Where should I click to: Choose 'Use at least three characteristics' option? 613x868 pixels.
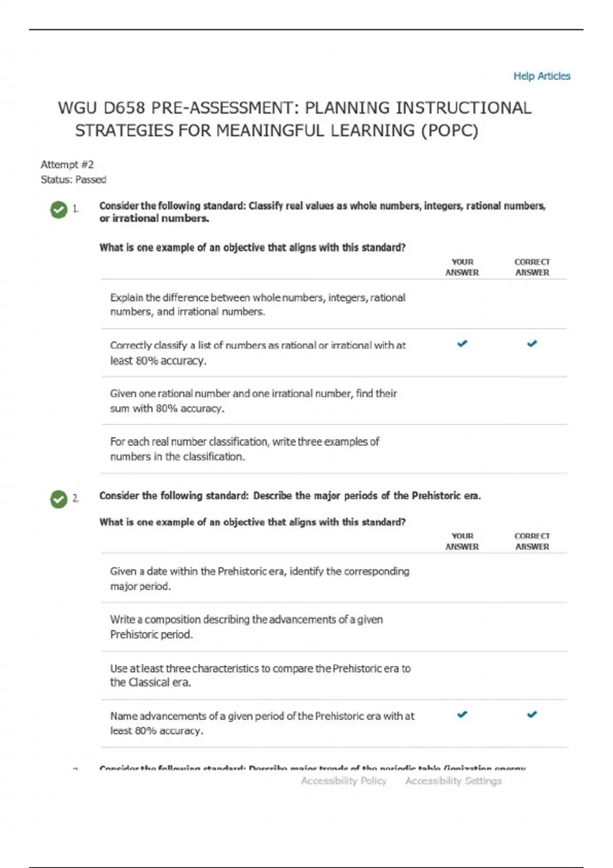(x=260, y=675)
